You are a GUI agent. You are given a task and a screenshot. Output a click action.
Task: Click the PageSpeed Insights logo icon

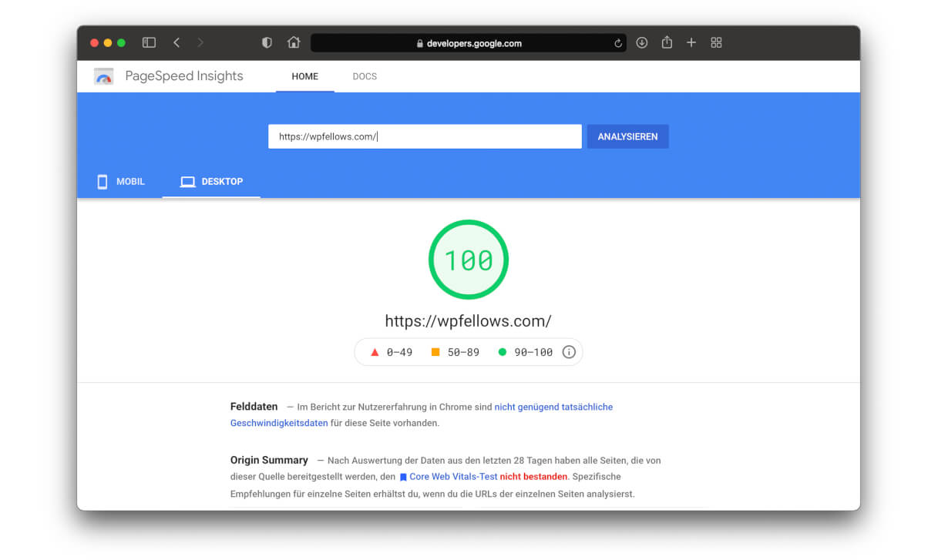[x=104, y=76]
